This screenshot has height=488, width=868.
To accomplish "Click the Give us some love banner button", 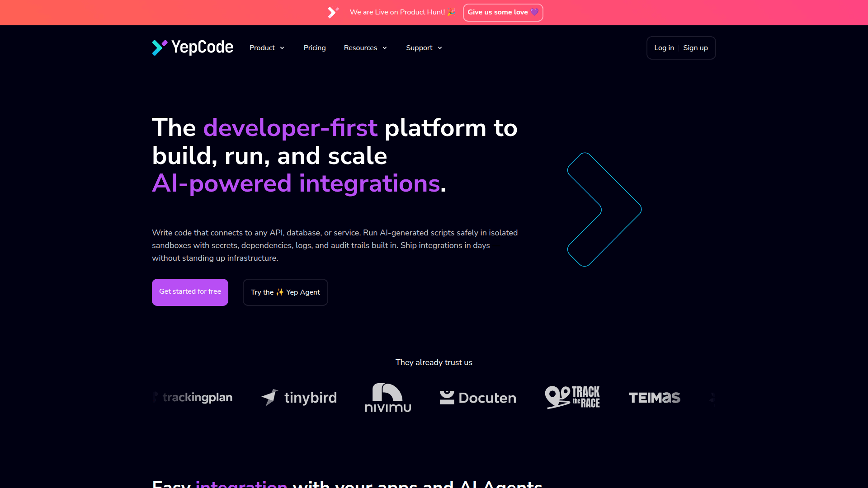I will [x=503, y=12].
